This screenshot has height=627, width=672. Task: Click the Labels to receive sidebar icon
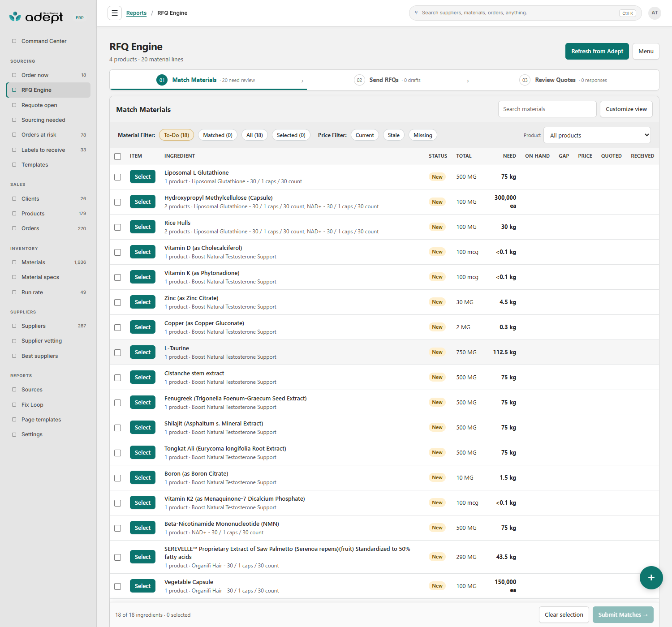(x=14, y=150)
